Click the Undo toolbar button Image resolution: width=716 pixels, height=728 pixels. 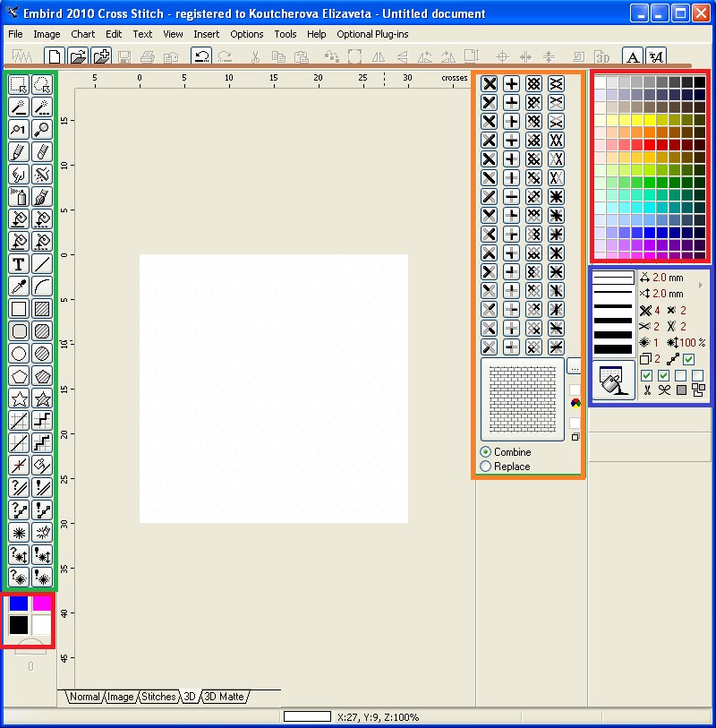pos(201,56)
